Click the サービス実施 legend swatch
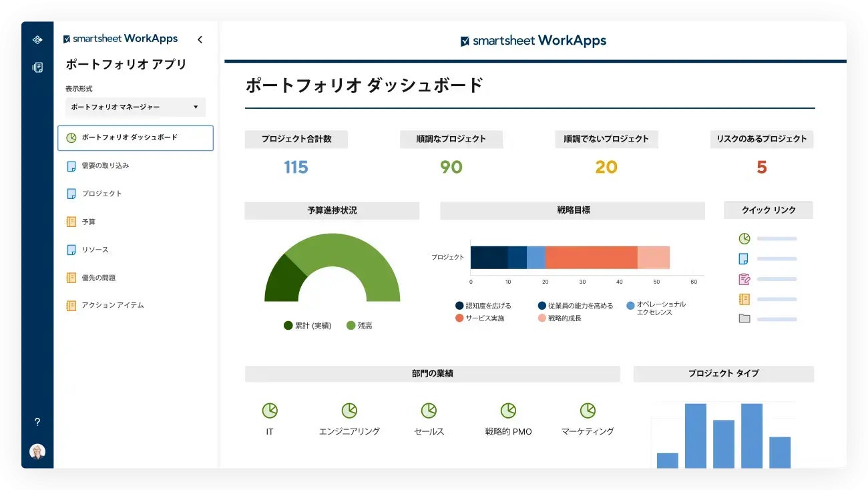The width and height of the screenshot is (868, 490). coord(459,318)
